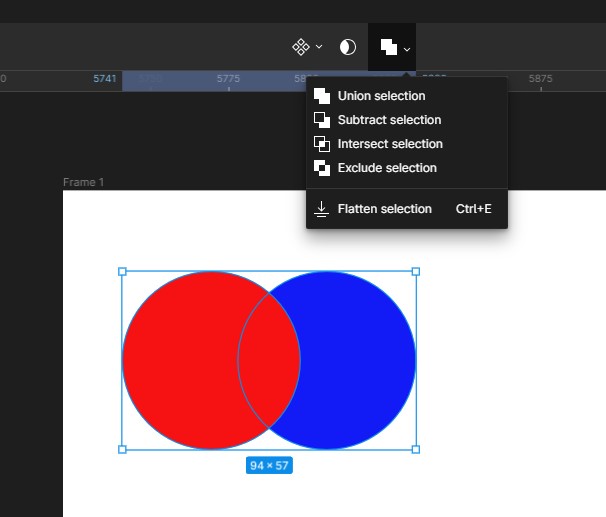Click the bottom-right selection handle
Screen dimensions: 606x517
click(416, 450)
